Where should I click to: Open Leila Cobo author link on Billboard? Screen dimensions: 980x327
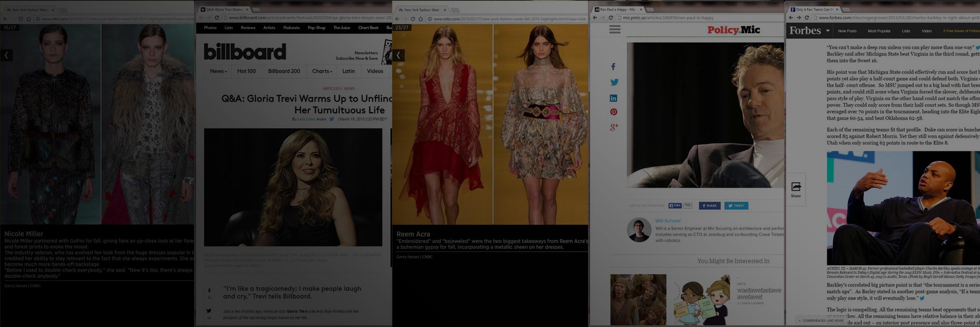click(x=306, y=119)
